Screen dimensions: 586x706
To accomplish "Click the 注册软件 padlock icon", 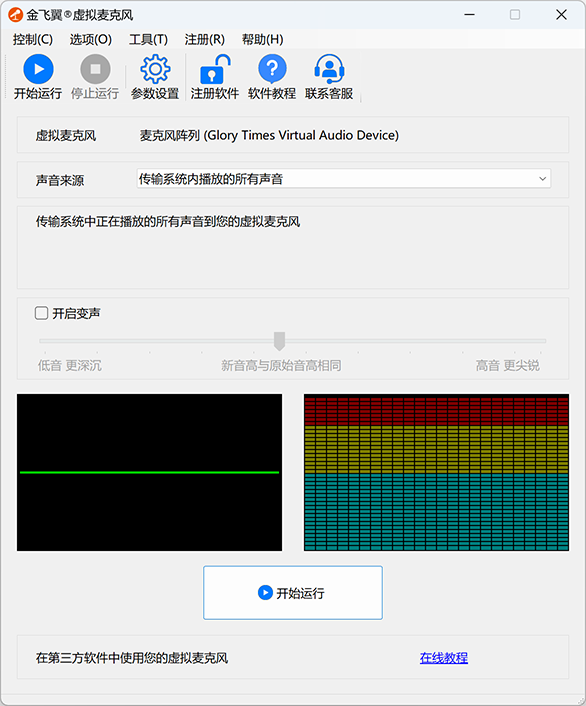I will pyautogui.click(x=215, y=69).
